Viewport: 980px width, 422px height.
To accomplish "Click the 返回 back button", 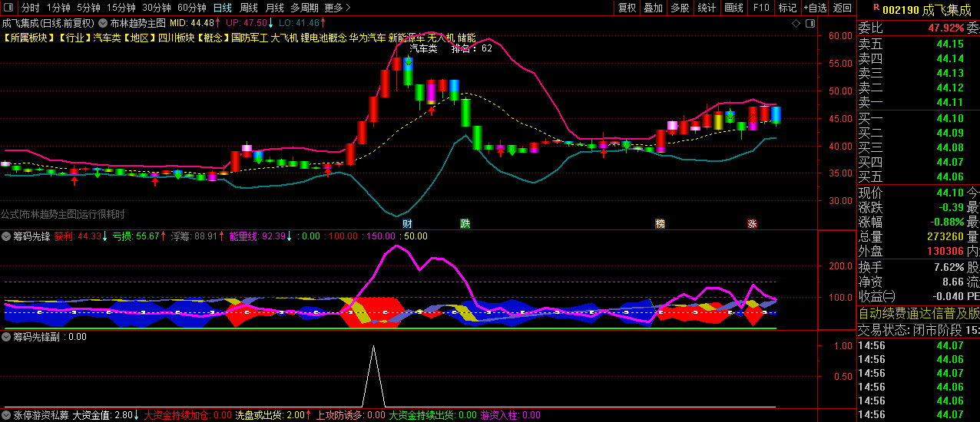I will pos(843,8).
